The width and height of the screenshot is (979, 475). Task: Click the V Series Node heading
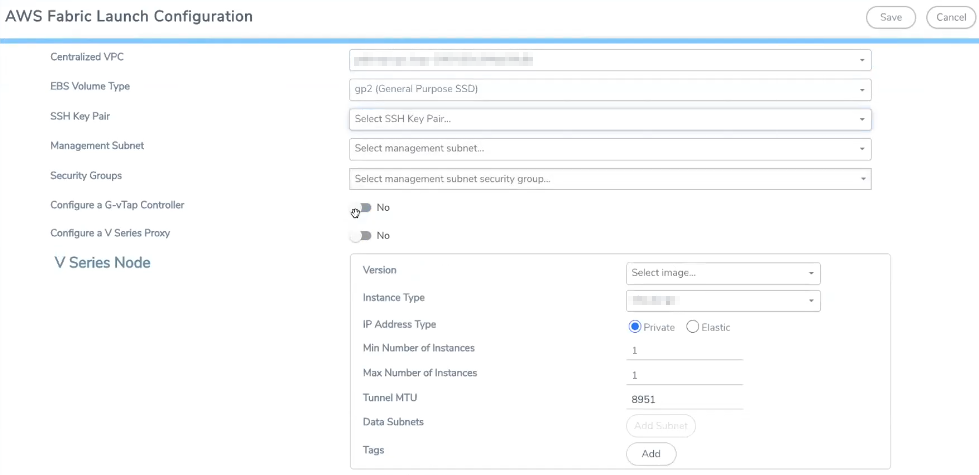tap(102, 263)
